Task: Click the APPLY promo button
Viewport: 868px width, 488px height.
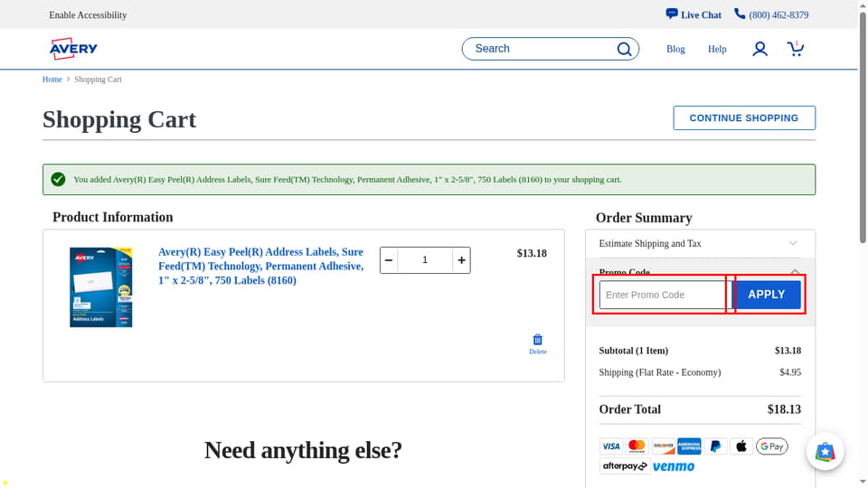Action: point(766,295)
